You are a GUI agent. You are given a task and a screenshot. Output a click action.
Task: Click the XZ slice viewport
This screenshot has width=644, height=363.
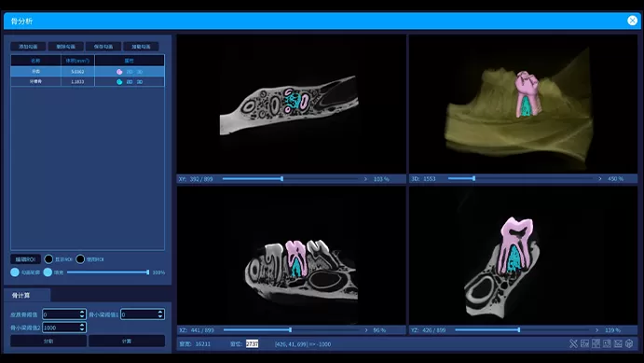pos(291,256)
